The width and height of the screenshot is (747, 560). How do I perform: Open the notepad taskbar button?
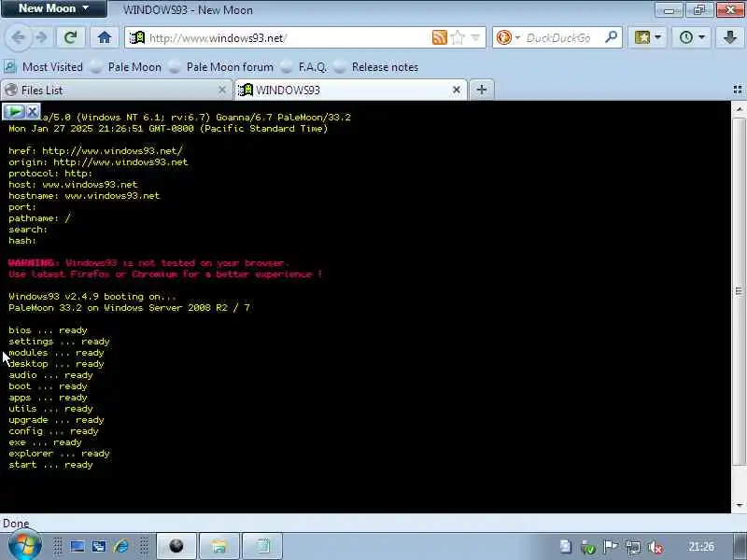tap(262, 546)
